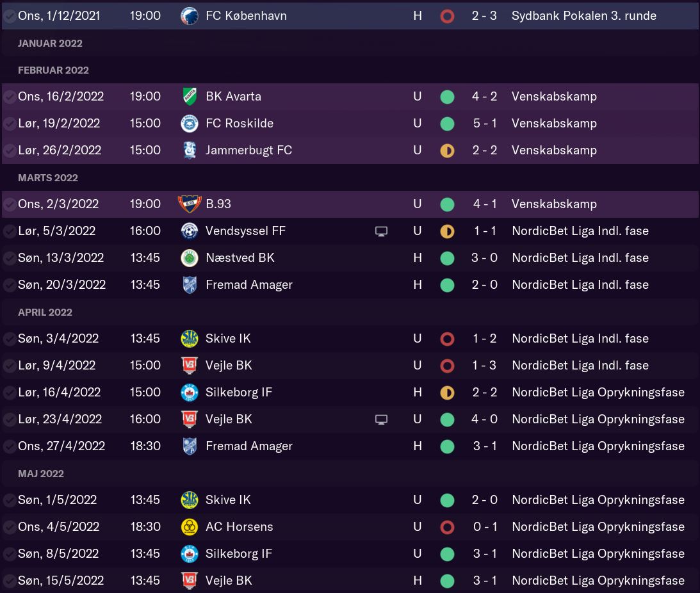Viewport: 700px width, 593px height.
Task: Click the BK Avarta club crest
Action: point(190,96)
